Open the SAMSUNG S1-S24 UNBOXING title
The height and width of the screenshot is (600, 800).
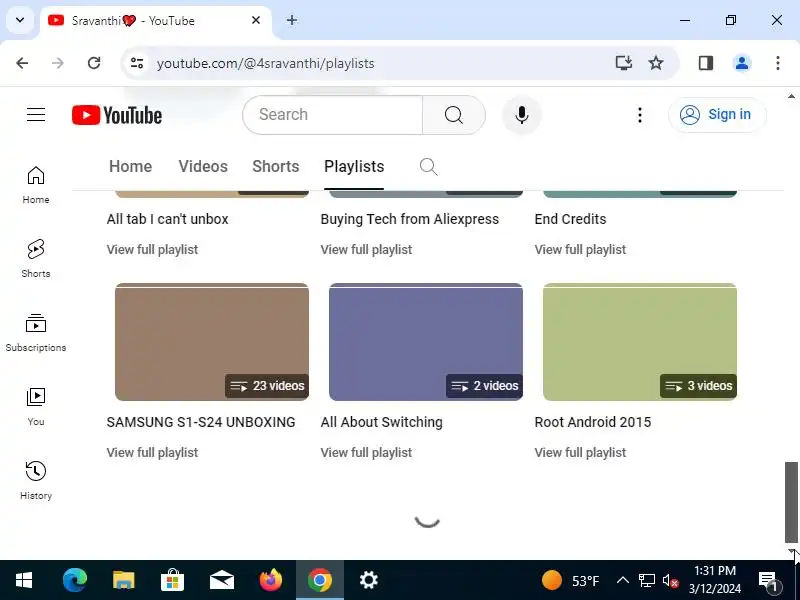(x=201, y=422)
